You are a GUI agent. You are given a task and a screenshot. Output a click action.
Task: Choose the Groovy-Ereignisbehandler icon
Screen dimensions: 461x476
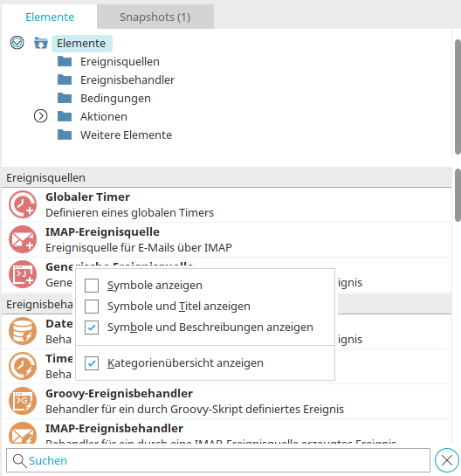pos(23,401)
